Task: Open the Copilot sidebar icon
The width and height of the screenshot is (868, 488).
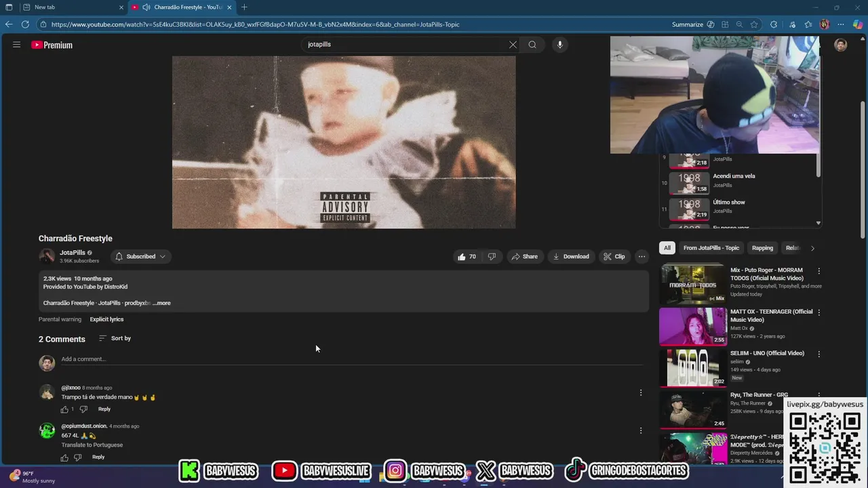Action: (x=858, y=24)
